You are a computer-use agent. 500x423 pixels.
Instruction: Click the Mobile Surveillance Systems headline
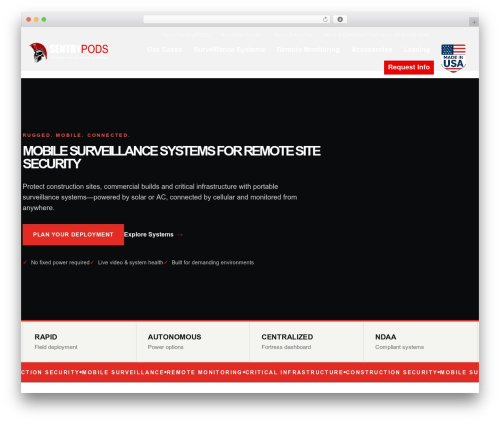(172, 157)
